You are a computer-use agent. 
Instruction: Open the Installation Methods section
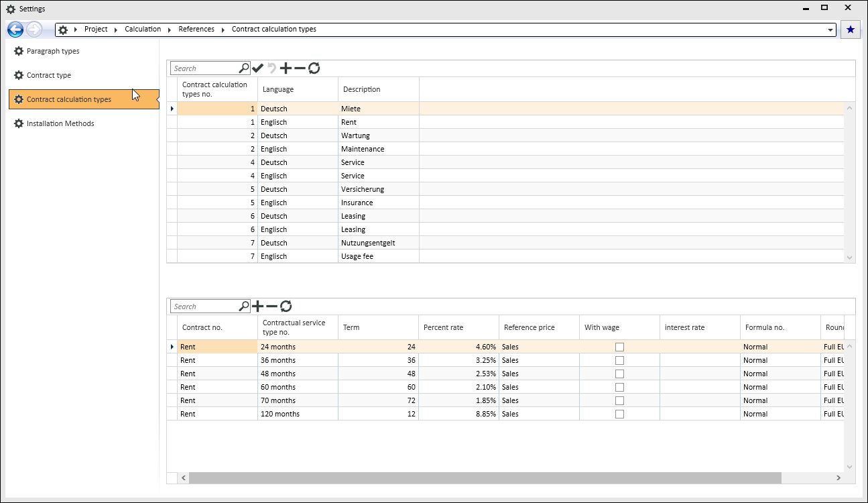(60, 123)
